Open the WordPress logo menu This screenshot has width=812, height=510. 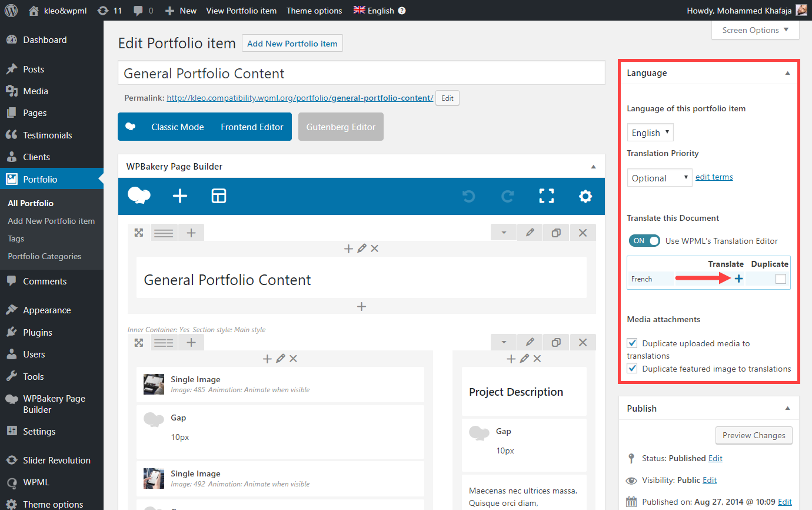(x=12, y=10)
